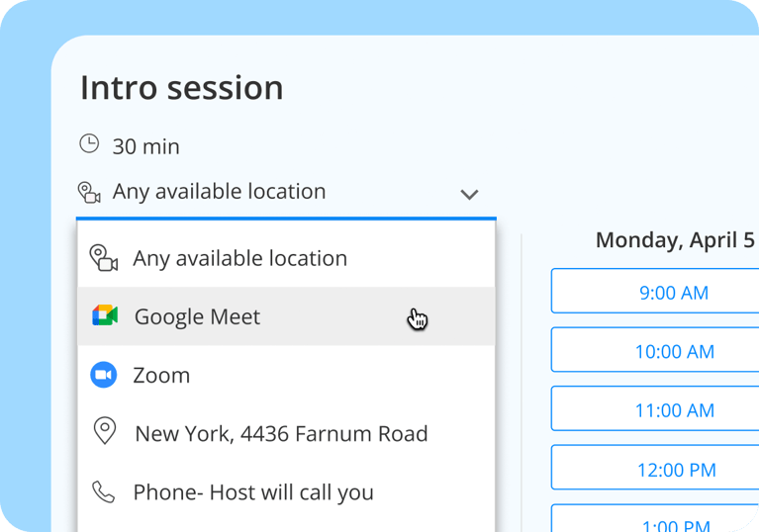Screen dimensions: 759x532
Task: Select Any available location from the list
Action: [240, 258]
